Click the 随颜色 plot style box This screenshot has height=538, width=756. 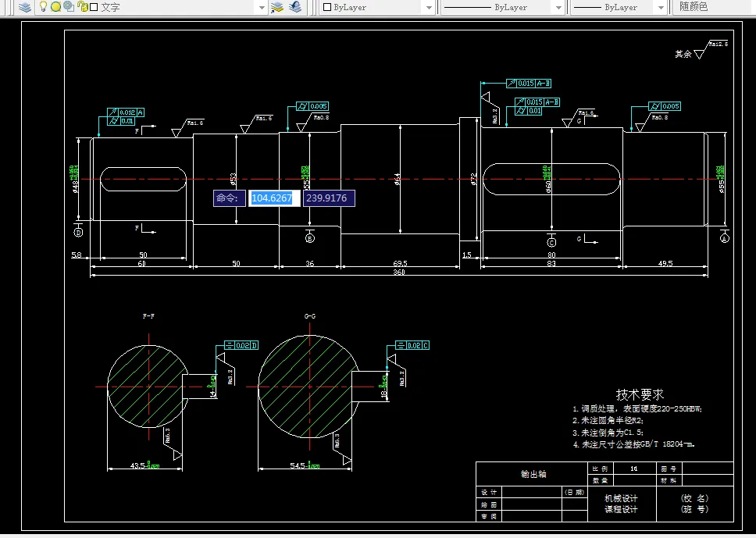[x=714, y=7]
